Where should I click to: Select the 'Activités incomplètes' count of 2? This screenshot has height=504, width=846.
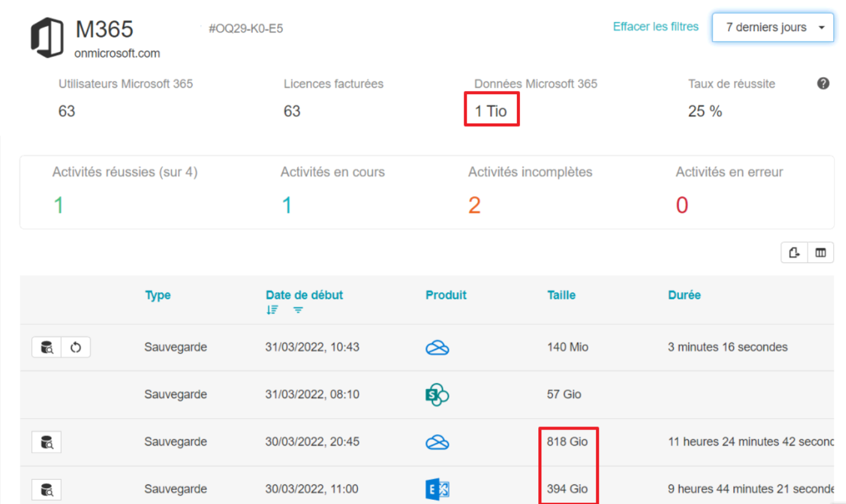[x=475, y=206]
